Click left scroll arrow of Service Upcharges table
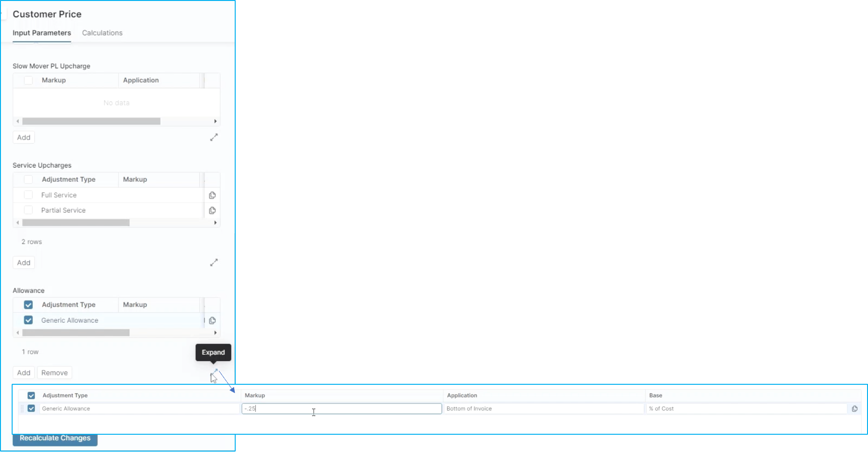Viewport: 868px width, 452px height. point(18,223)
